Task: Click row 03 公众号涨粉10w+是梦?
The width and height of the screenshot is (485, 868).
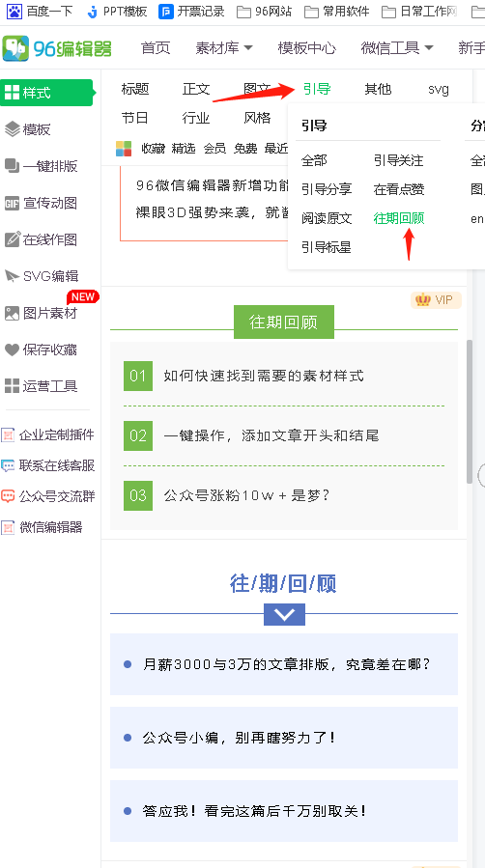Action: (284, 495)
